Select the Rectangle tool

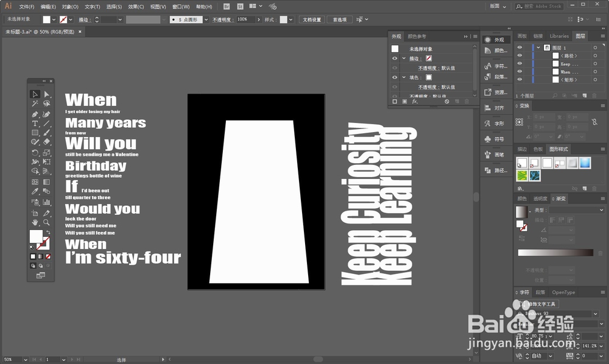tap(35, 133)
